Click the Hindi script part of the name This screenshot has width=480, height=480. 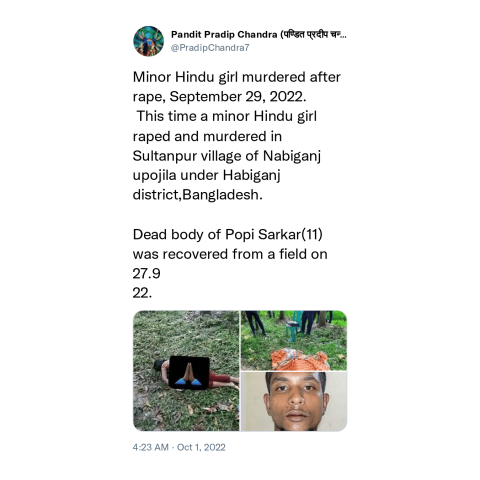[x=310, y=34]
